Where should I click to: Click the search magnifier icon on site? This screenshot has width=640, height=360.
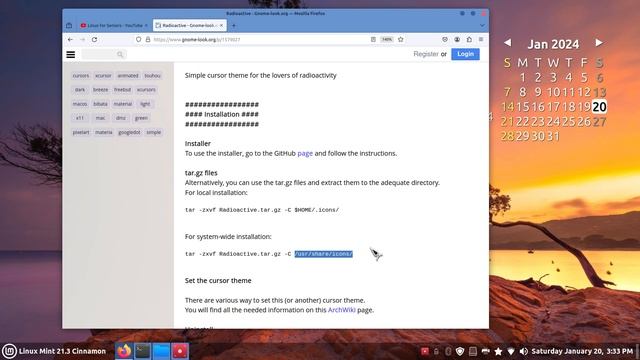[120, 54]
